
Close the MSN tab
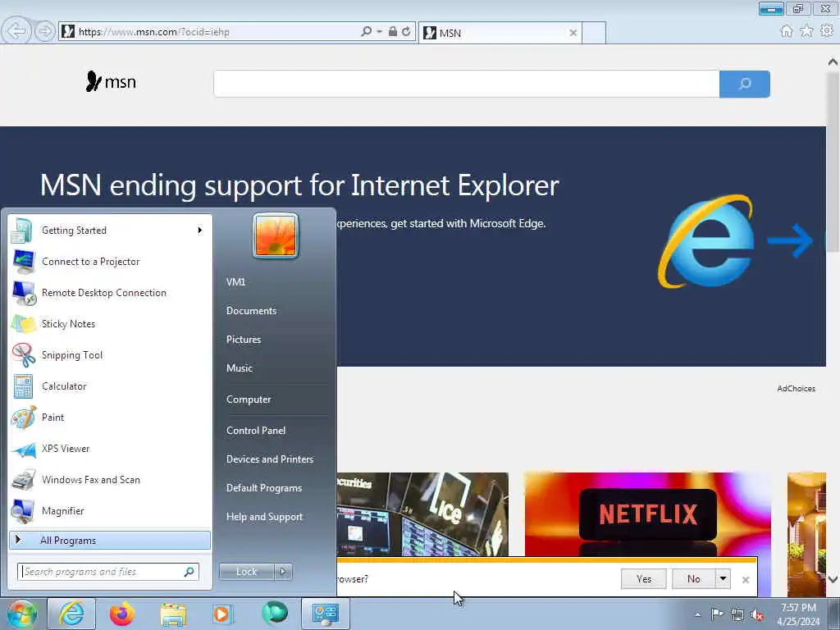pos(573,33)
